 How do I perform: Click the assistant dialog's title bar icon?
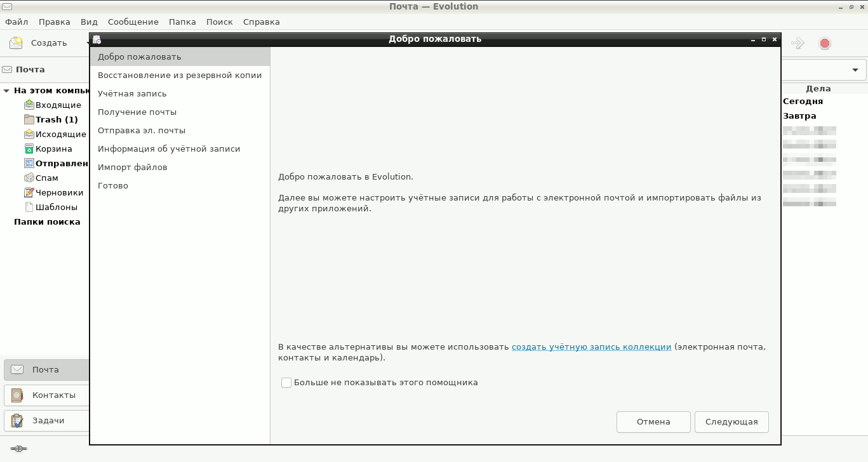(97, 39)
